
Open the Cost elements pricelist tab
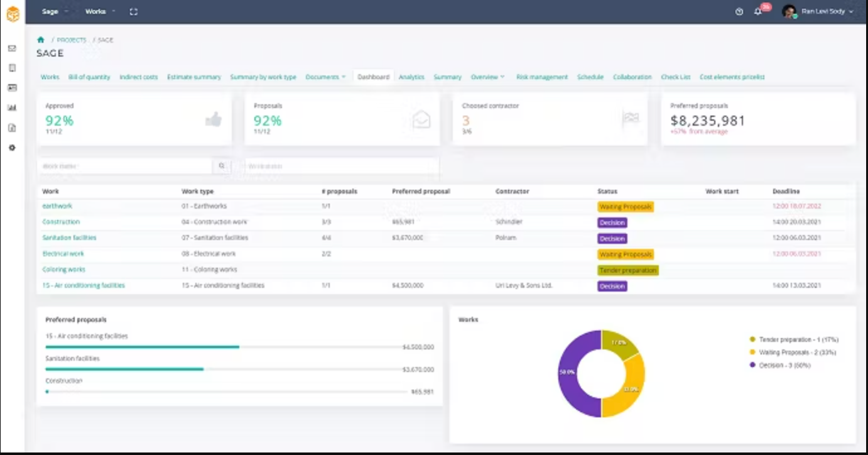point(732,77)
